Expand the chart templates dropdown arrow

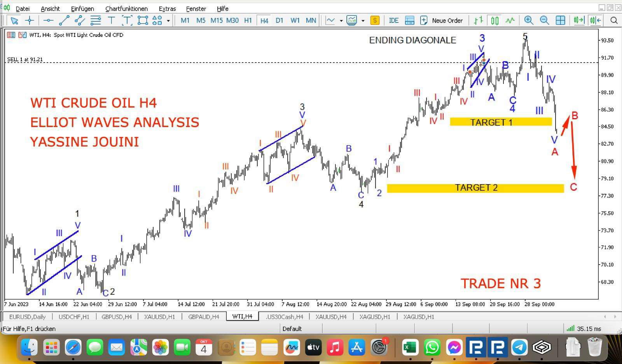click(363, 21)
